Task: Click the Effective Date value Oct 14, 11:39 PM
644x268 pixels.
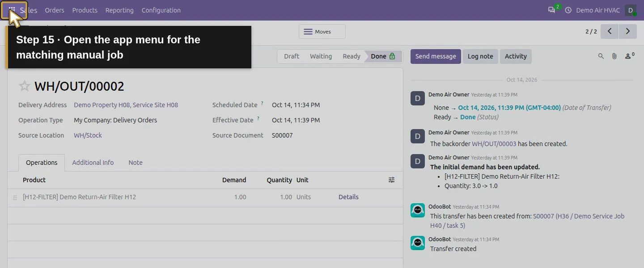Action: [x=296, y=120]
